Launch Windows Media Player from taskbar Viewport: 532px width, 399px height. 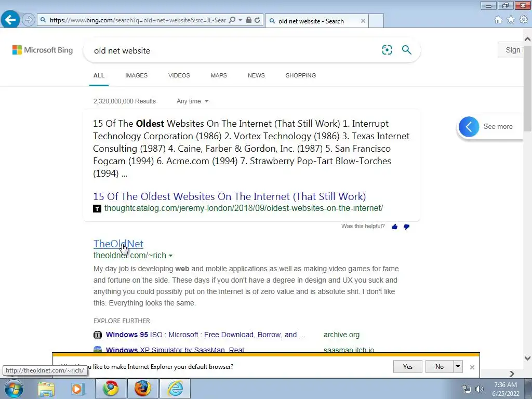pyautogui.click(x=77, y=389)
